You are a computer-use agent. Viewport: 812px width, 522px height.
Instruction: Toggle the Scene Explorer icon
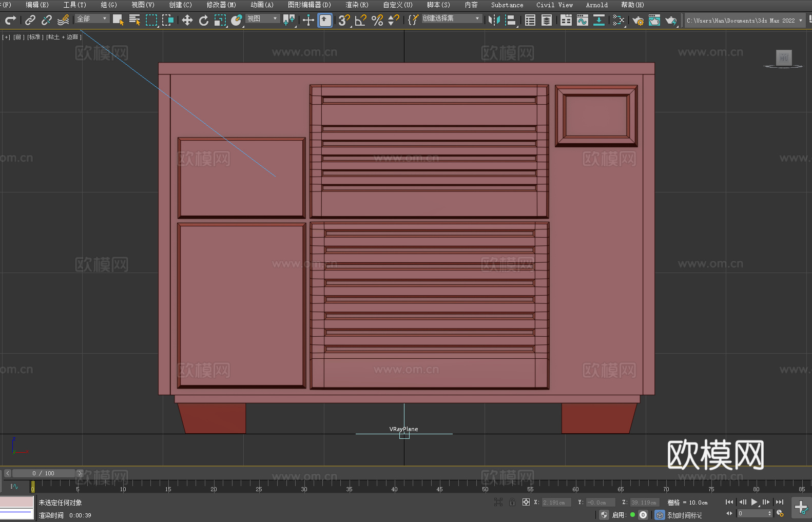(x=530, y=20)
